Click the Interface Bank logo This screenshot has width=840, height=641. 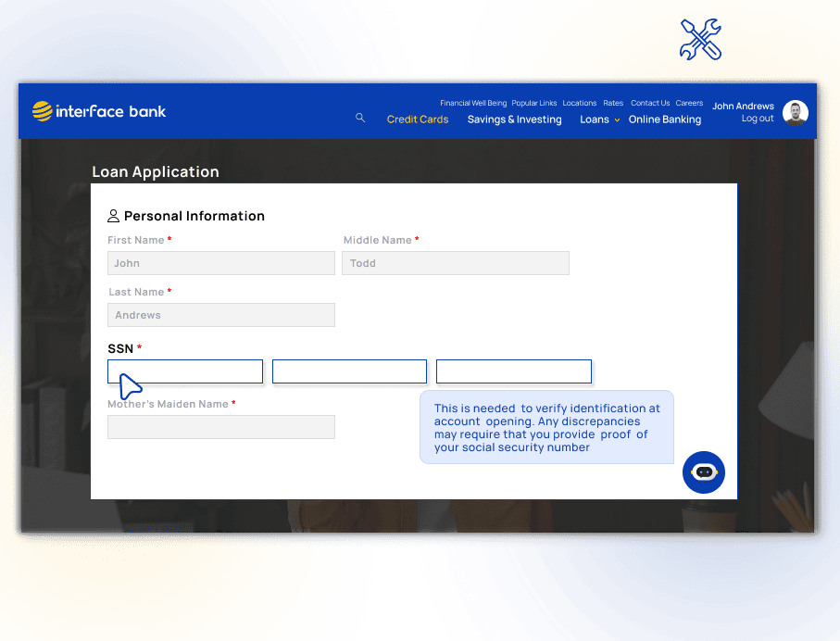[x=99, y=111]
